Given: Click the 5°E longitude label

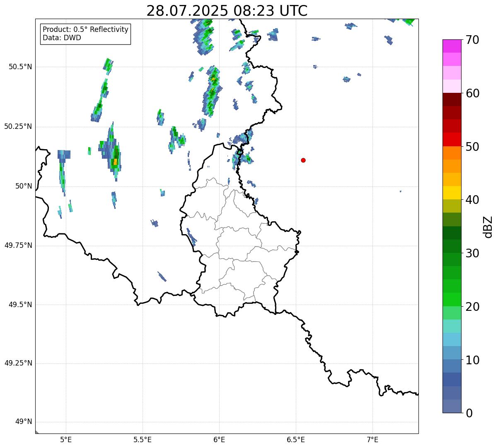Looking at the screenshot, I should click(66, 439).
